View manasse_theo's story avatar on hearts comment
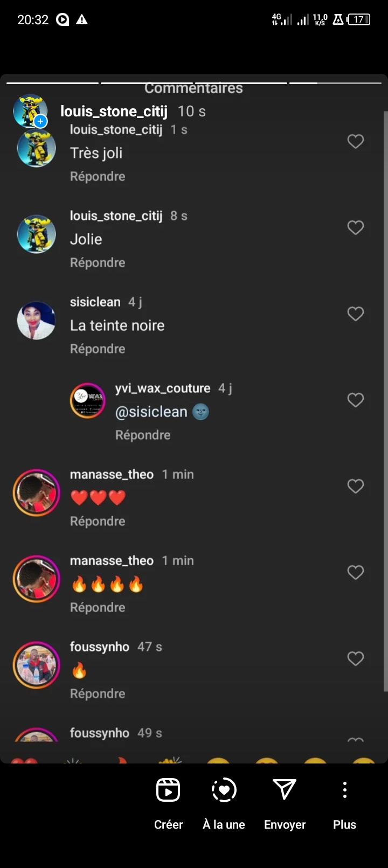The height and width of the screenshot is (868, 388). 37,492
